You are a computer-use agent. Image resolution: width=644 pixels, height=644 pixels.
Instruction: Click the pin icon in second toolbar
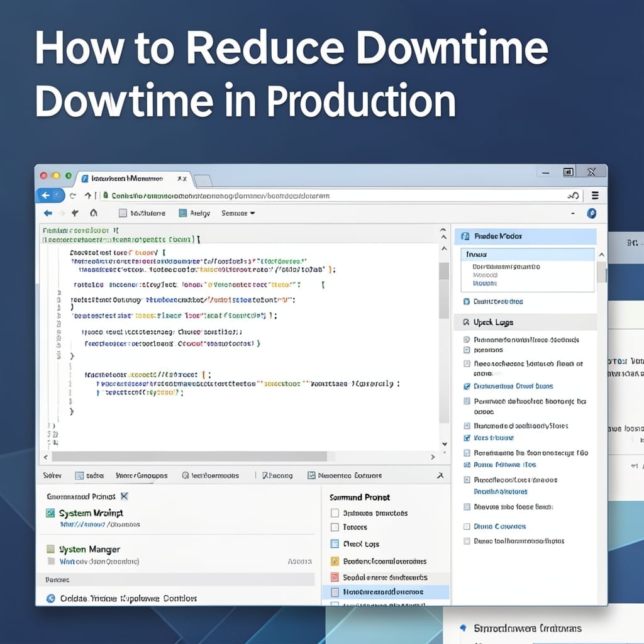[75, 213]
